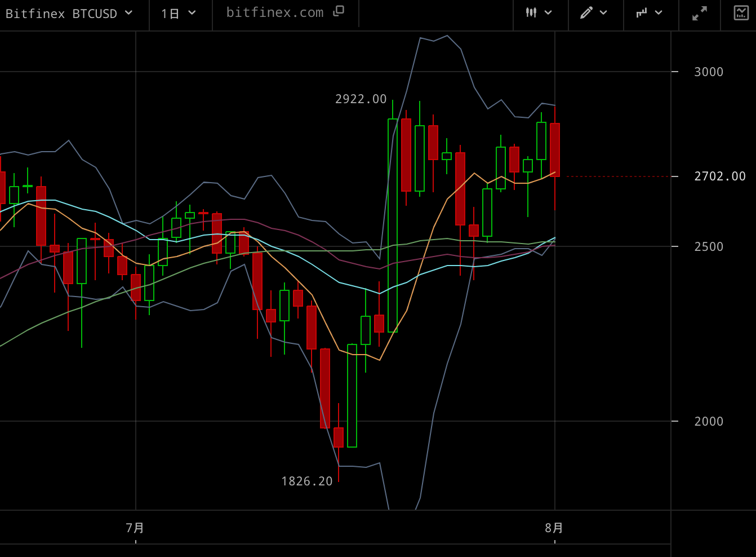The width and height of the screenshot is (756, 557).
Task: Click the 8月 date axis label
Action: 554,528
